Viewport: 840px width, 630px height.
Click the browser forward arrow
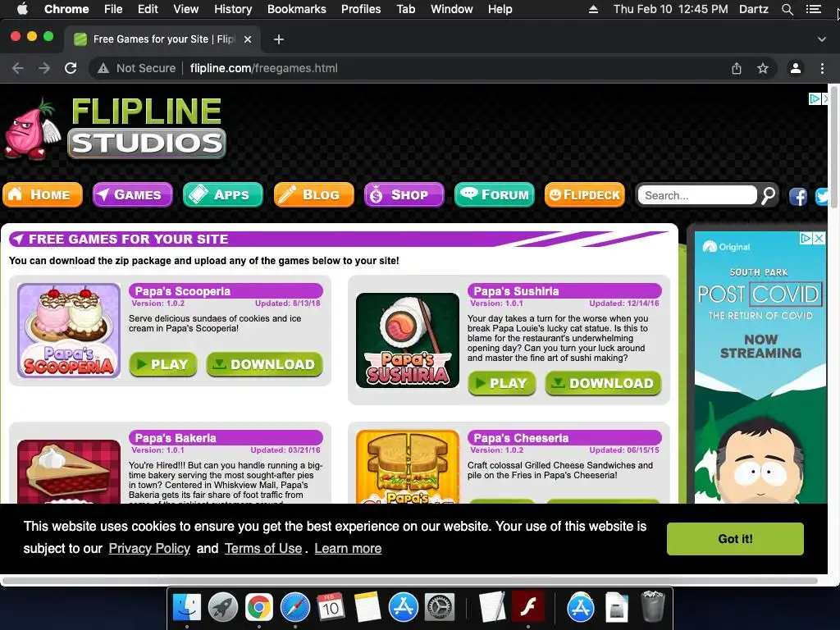click(x=44, y=68)
